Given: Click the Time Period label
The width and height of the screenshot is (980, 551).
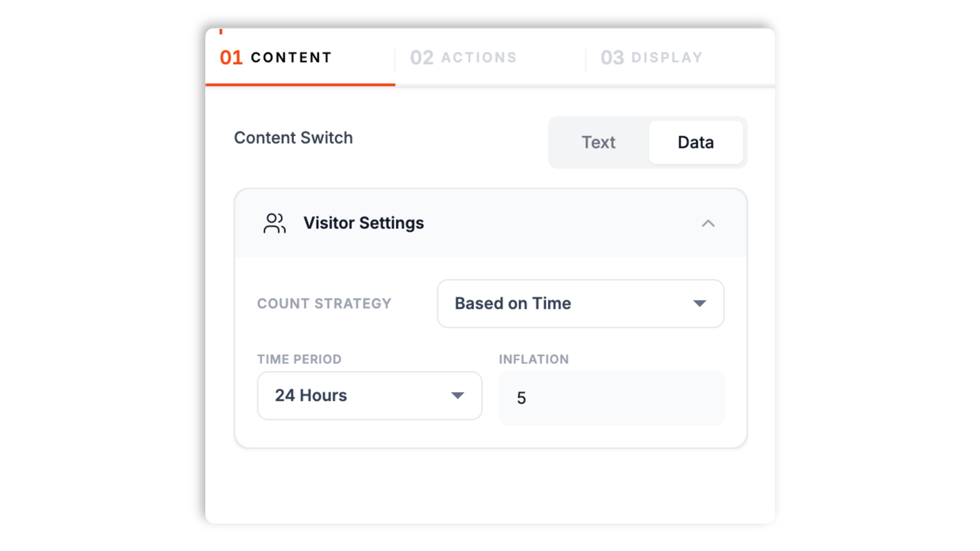Looking at the screenshot, I should pos(299,359).
